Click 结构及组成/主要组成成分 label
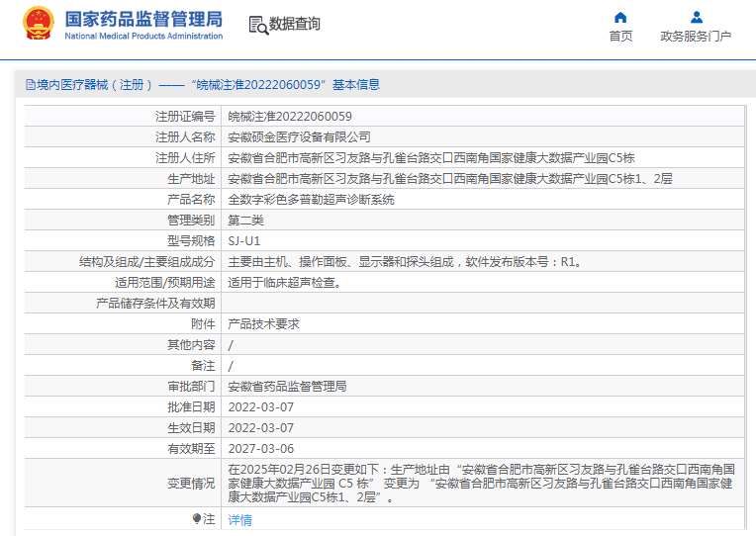Image resolution: width=756 pixels, height=536 pixels. click(147, 261)
